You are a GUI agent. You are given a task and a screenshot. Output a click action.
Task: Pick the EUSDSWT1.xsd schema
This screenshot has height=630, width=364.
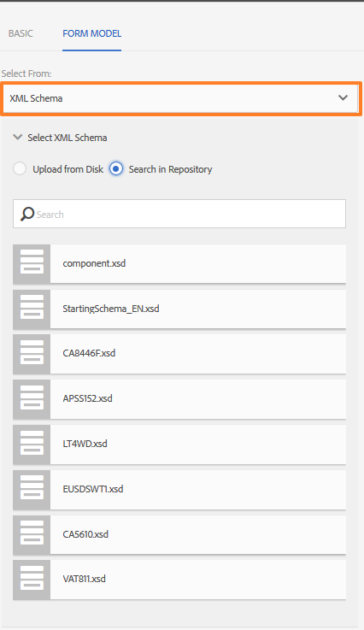point(179,490)
